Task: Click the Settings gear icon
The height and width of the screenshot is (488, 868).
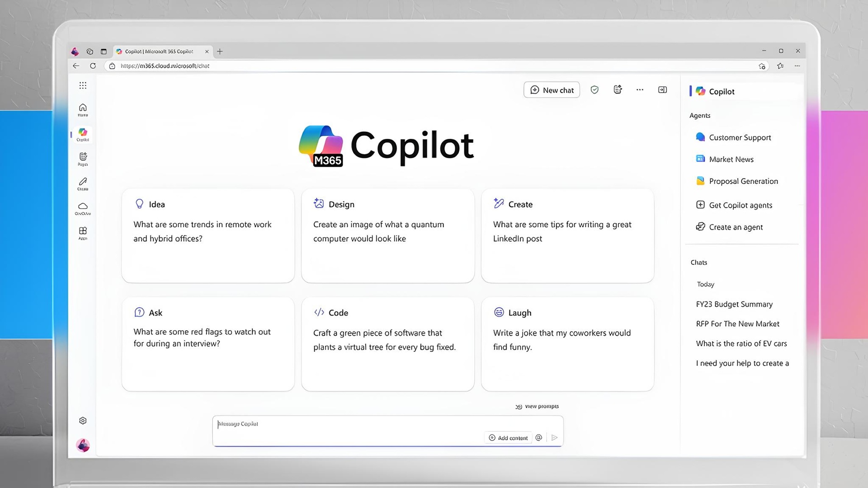Action: [83, 420]
